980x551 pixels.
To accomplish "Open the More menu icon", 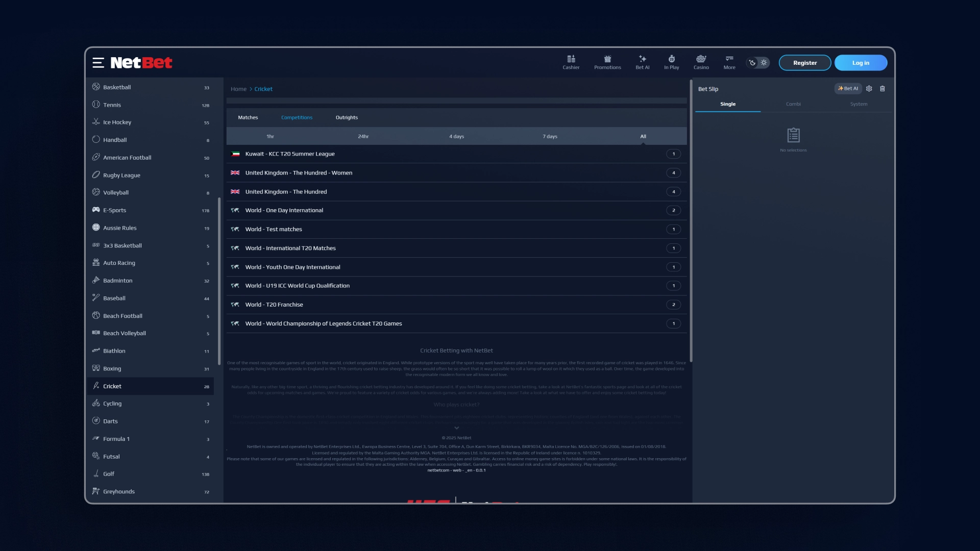I will pyautogui.click(x=729, y=59).
